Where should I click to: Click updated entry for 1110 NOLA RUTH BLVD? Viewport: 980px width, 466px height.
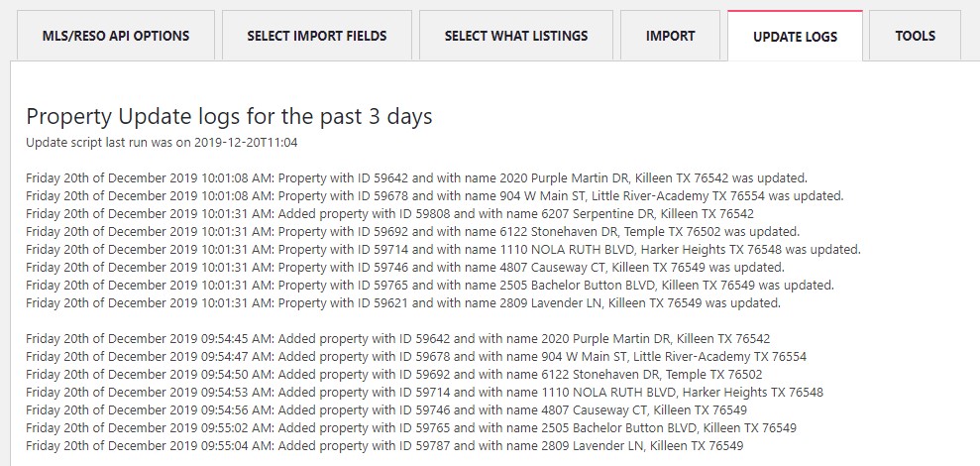[x=444, y=249]
